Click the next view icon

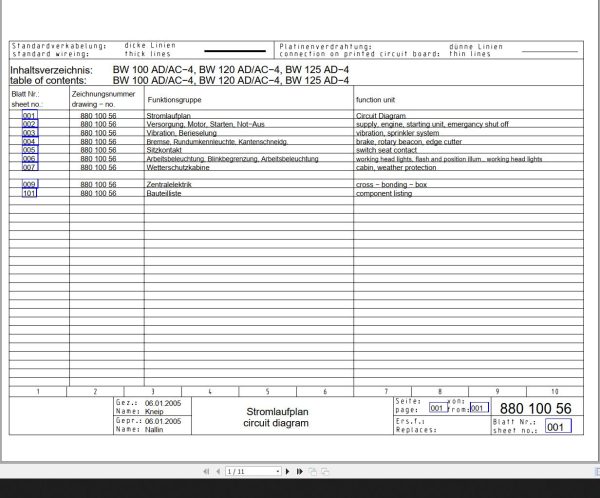325,472
